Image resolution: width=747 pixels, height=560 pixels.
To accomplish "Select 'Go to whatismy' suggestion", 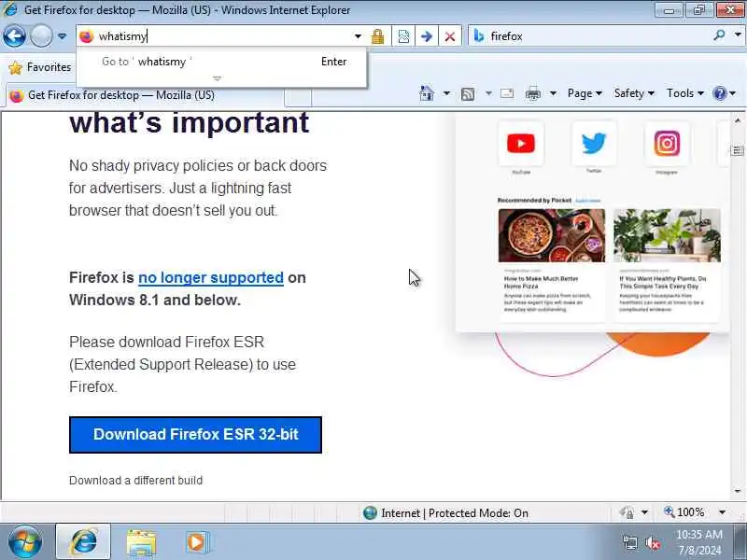I will point(221,62).
